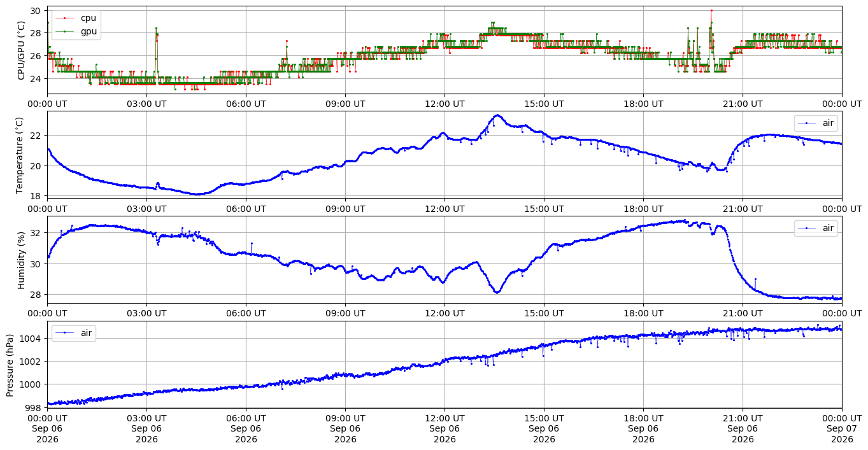Image resolution: width=868 pixels, height=450 pixels.
Task: Click the 18:00 UT tick under Humidity plot
Action: click(643, 313)
